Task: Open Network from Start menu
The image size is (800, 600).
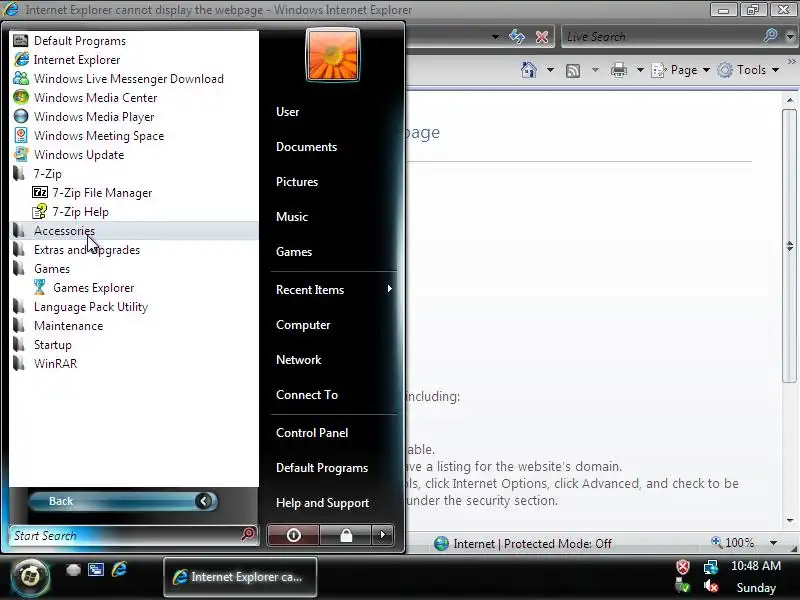Action: pos(334,360)
